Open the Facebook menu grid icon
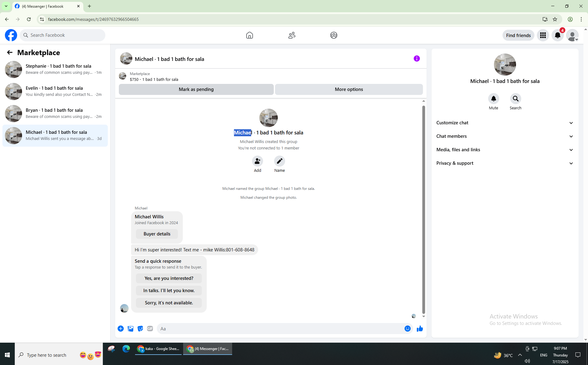This screenshot has width=588, height=365. click(x=543, y=35)
